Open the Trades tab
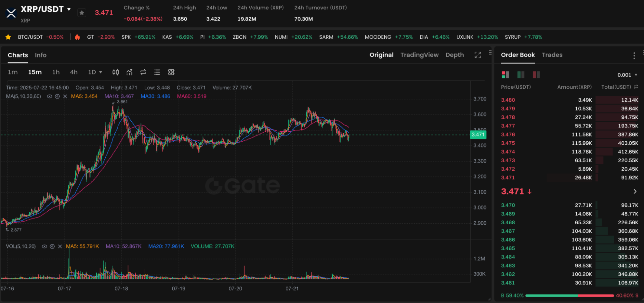This screenshot has height=303, width=644. tap(552, 55)
